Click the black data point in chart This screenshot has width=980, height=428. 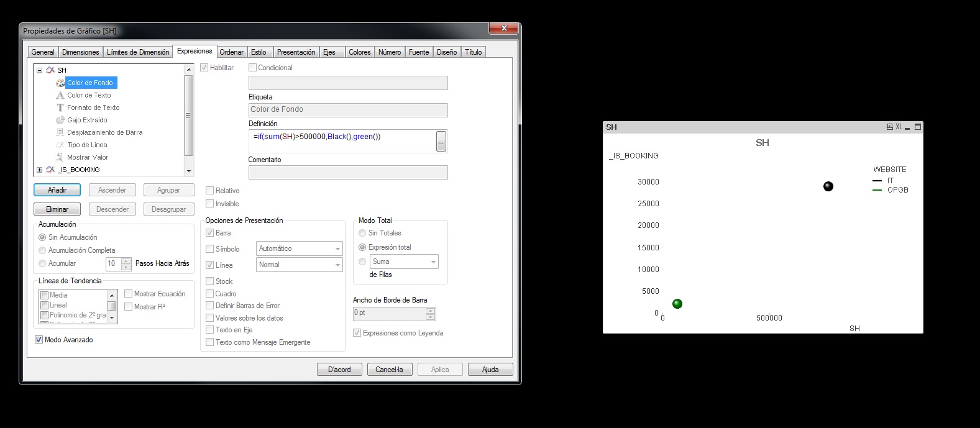point(828,186)
